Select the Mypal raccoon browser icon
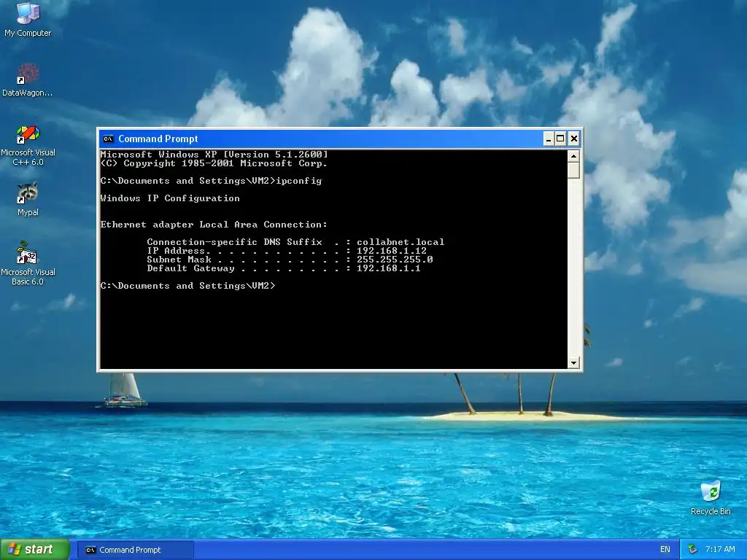 point(28,199)
